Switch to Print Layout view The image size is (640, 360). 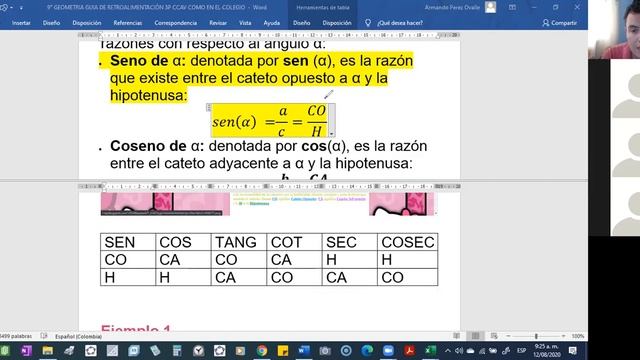coord(475,336)
